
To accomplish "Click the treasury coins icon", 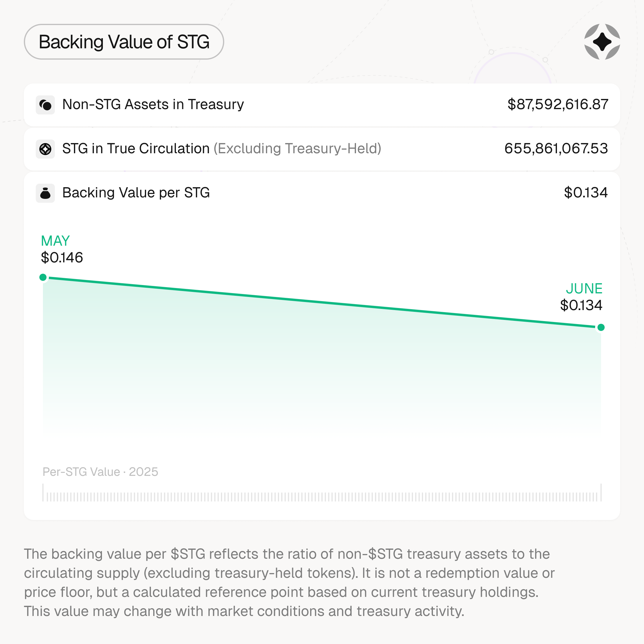I will [45, 105].
